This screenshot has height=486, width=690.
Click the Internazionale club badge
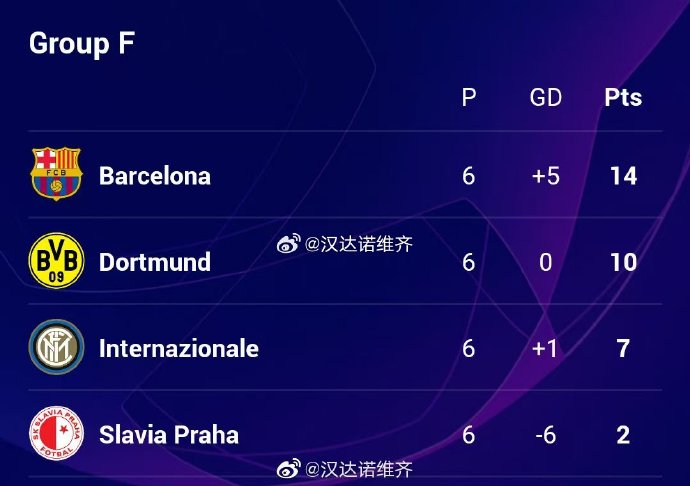pos(56,347)
